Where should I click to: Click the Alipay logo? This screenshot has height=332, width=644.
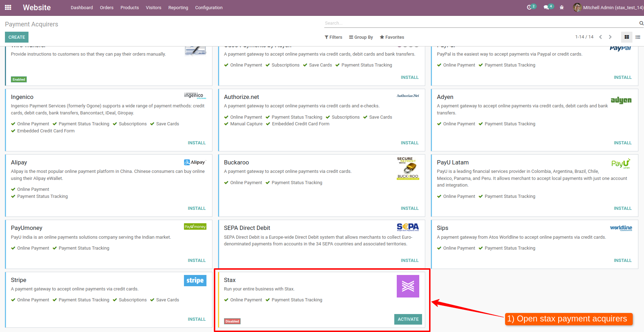tap(195, 162)
